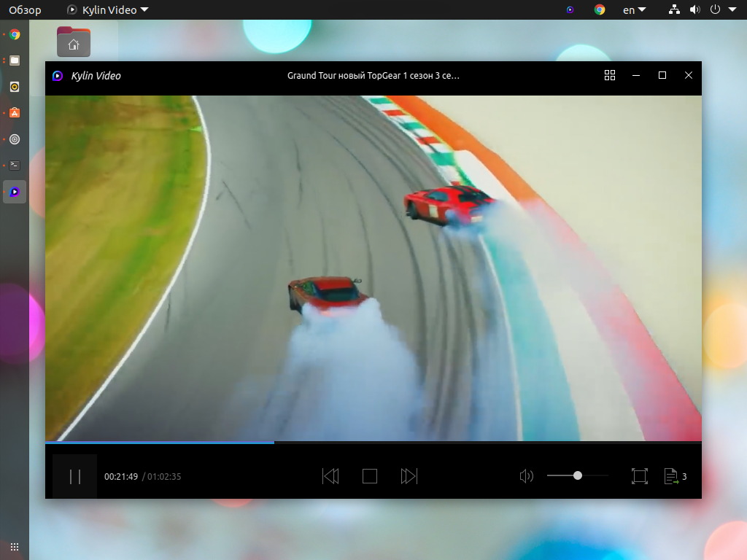Open the network status icon
Image resolution: width=747 pixels, height=560 pixels.
(674, 9)
